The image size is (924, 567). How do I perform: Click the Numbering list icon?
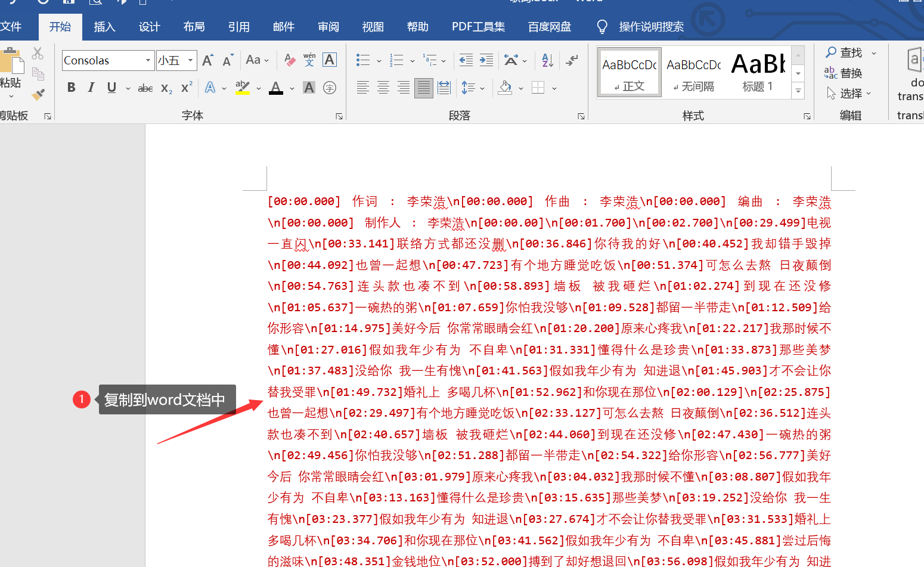(x=396, y=60)
